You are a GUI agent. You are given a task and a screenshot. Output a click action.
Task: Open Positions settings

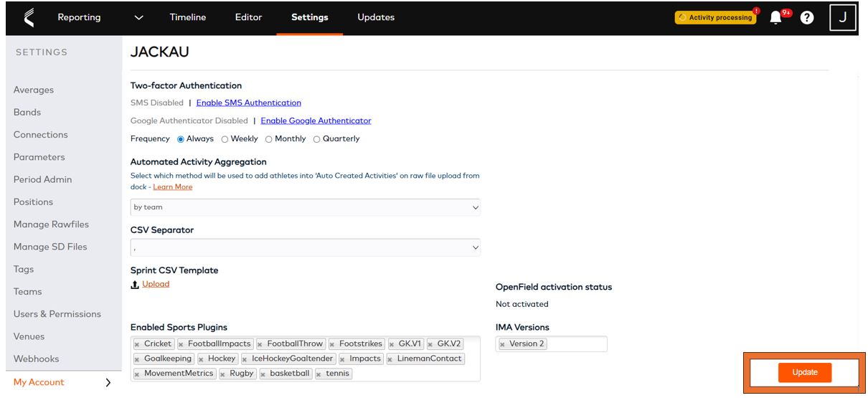point(34,202)
